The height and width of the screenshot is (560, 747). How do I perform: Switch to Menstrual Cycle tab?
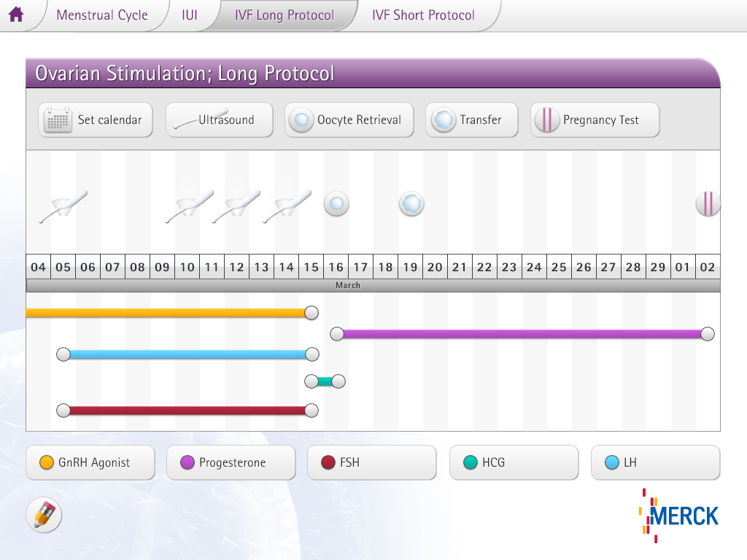tap(102, 15)
